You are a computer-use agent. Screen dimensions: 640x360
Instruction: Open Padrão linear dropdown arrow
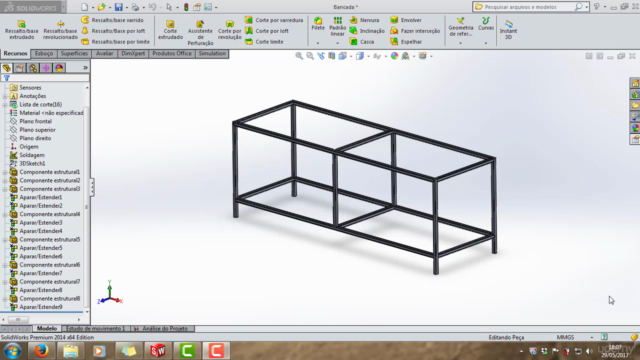click(338, 43)
